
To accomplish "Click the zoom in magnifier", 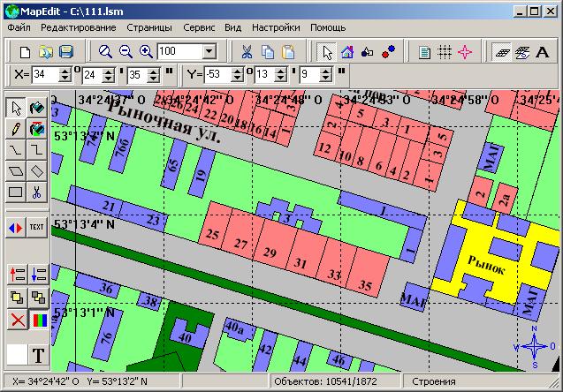I will click(147, 52).
